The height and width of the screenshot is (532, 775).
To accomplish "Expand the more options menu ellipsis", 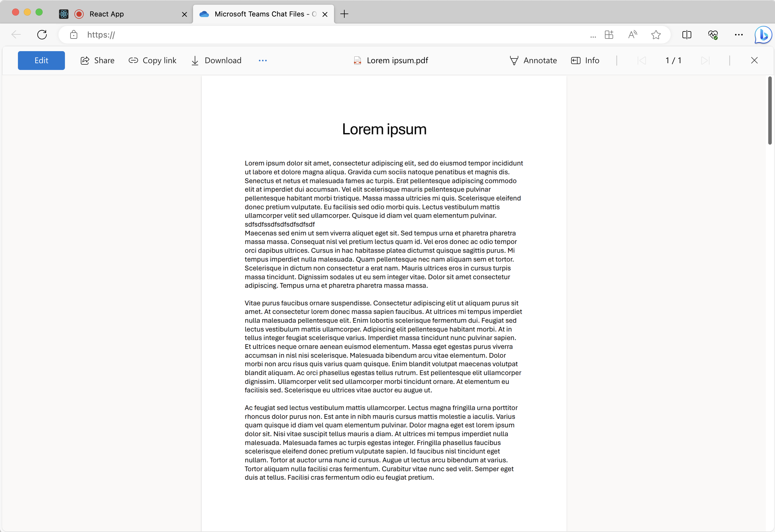I will click(263, 60).
